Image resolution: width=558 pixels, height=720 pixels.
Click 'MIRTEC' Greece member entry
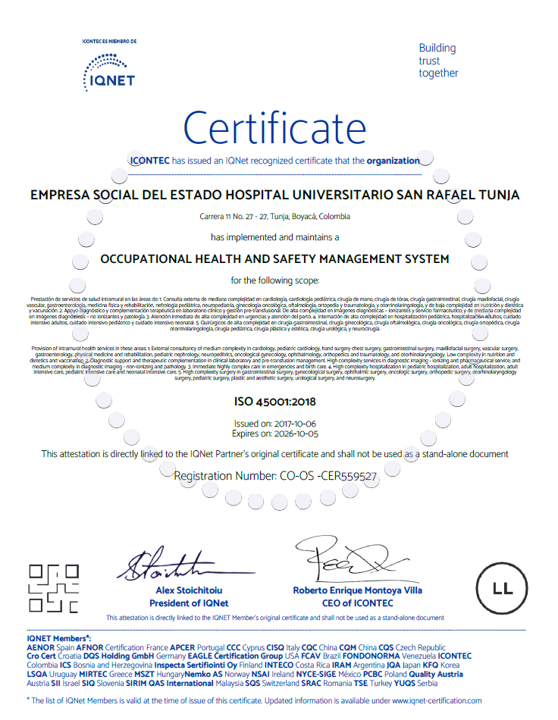106,674
